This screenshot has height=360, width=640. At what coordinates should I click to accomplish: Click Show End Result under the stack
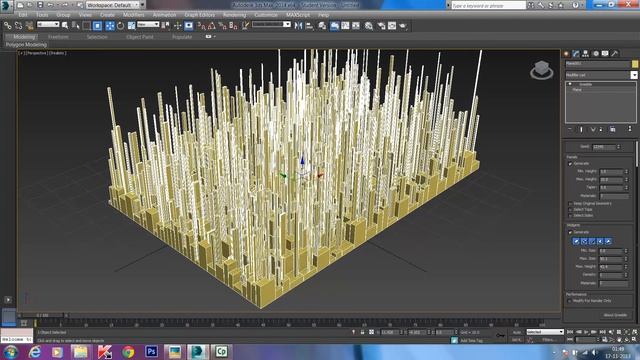582,129
